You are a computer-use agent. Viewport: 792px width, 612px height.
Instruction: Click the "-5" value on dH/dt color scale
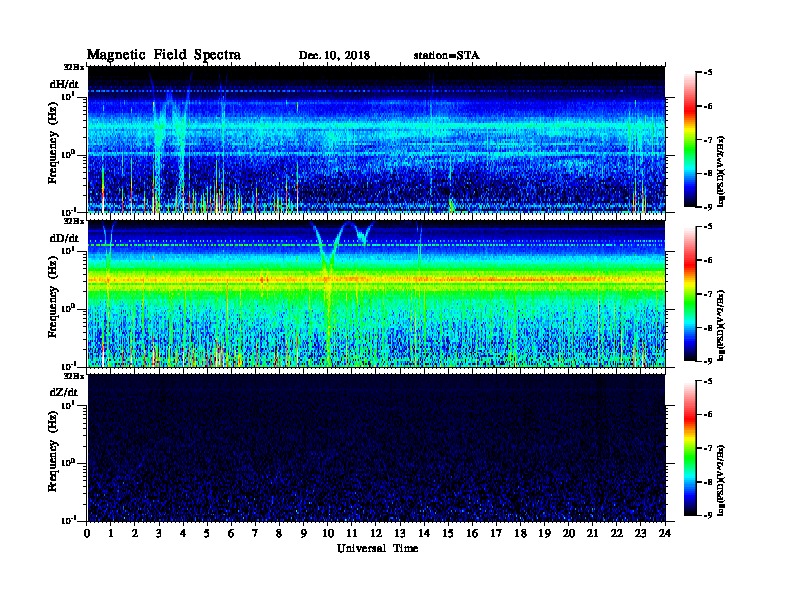(707, 73)
